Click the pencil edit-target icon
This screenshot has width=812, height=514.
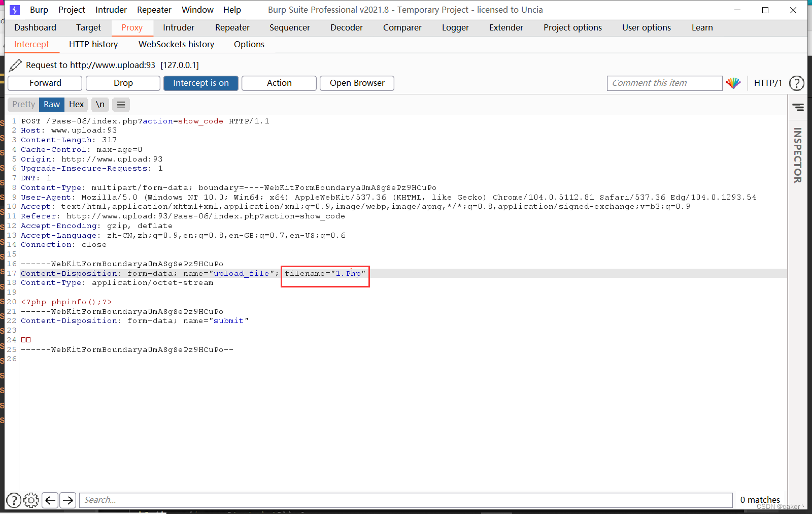pyautogui.click(x=16, y=65)
